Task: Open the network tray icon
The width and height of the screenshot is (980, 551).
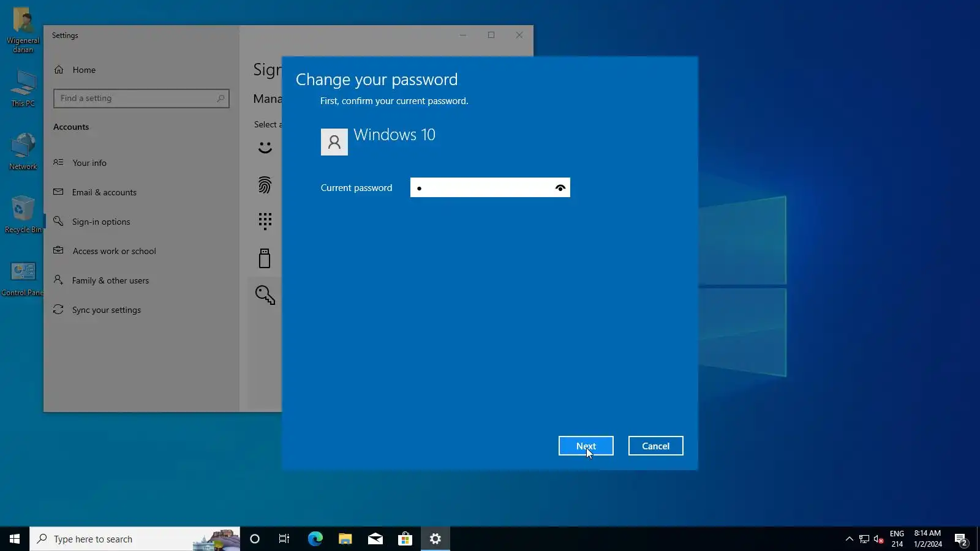Action: pos(864,539)
